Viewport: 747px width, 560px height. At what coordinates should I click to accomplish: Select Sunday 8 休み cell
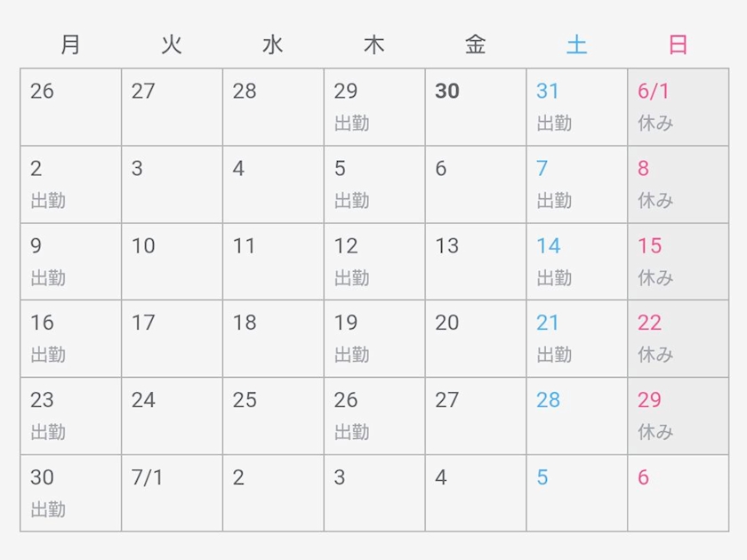(678, 184)
